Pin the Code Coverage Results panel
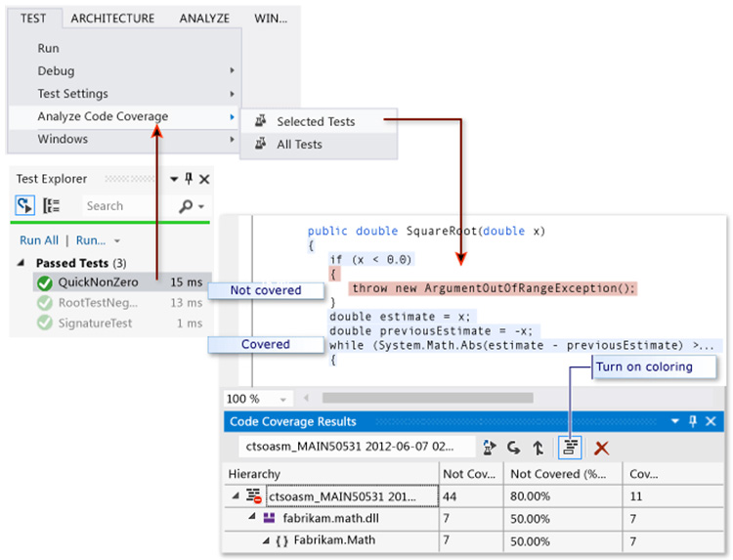This screenshot has width=733, height=560. [x=693, y=422]
